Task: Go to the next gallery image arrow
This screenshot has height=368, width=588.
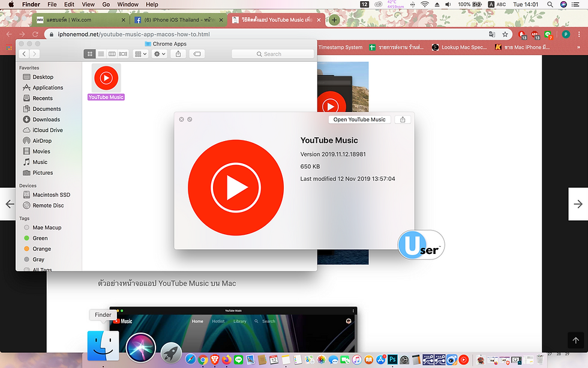Action: (578, 204)
